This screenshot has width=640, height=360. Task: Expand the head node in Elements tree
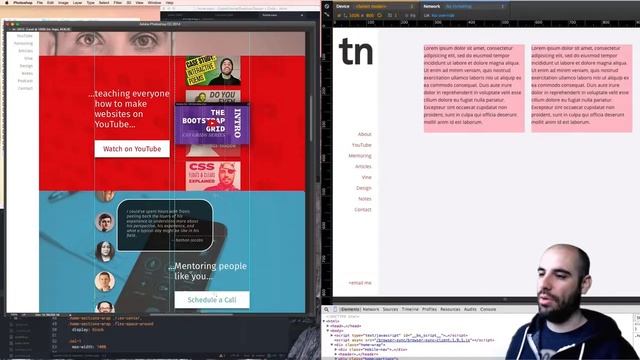(x=328, y=326)
